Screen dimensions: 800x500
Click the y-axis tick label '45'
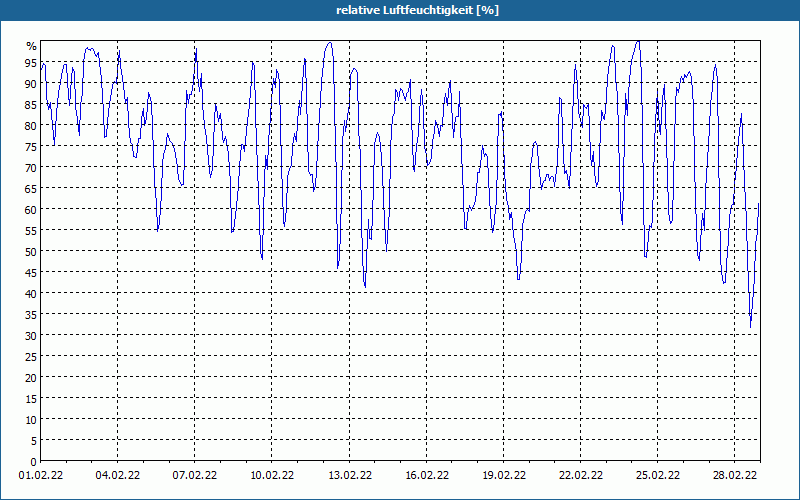(x=31, y=273)
